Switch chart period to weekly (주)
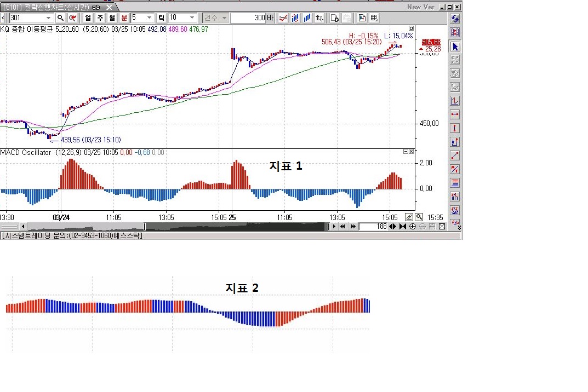The image size is (588, 392). 100,18
